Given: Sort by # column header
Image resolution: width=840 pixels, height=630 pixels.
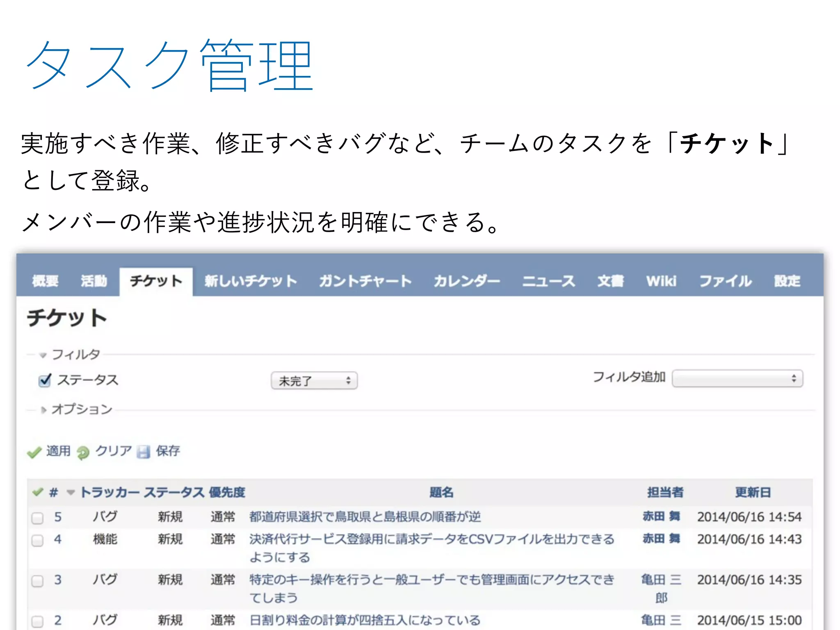Looking at the screenshot, I should click(x=54, y=492).
